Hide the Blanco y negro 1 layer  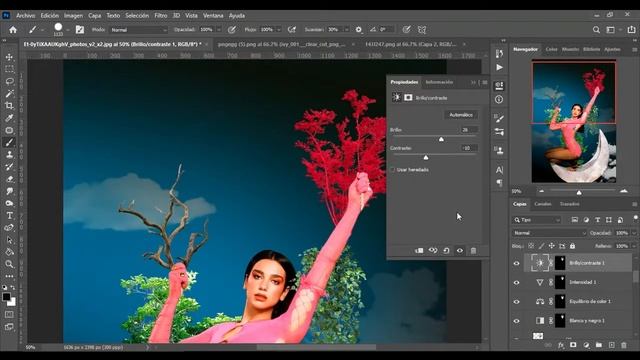click(516, 321)
